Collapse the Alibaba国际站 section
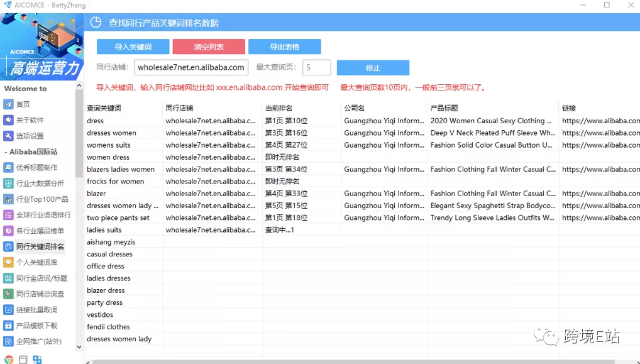This screenshot has width=640, height=364. pyautogui.click(x=31, y=152)
